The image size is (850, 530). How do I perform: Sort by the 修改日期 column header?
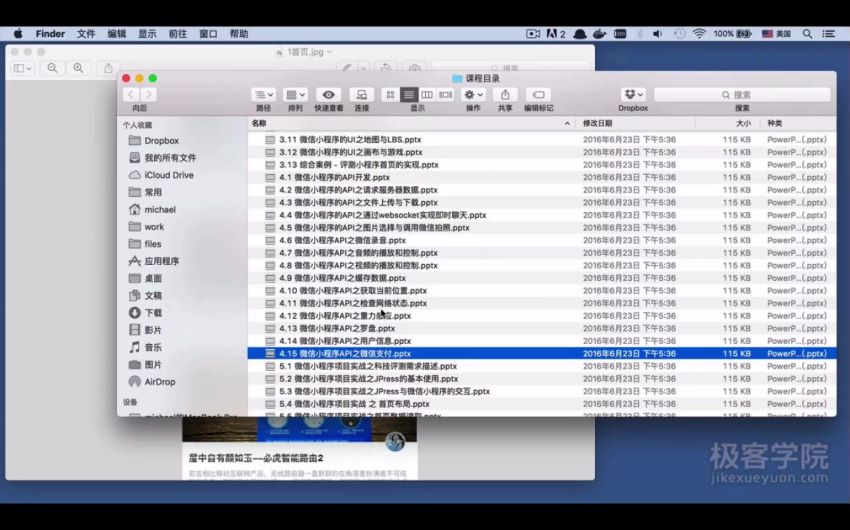pos(635,124)
